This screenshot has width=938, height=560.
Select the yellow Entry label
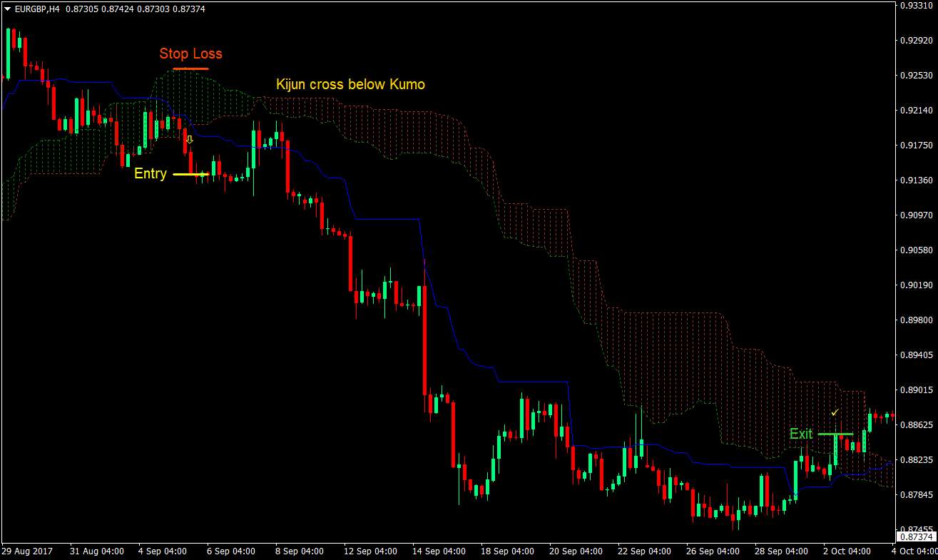point(151,173)
